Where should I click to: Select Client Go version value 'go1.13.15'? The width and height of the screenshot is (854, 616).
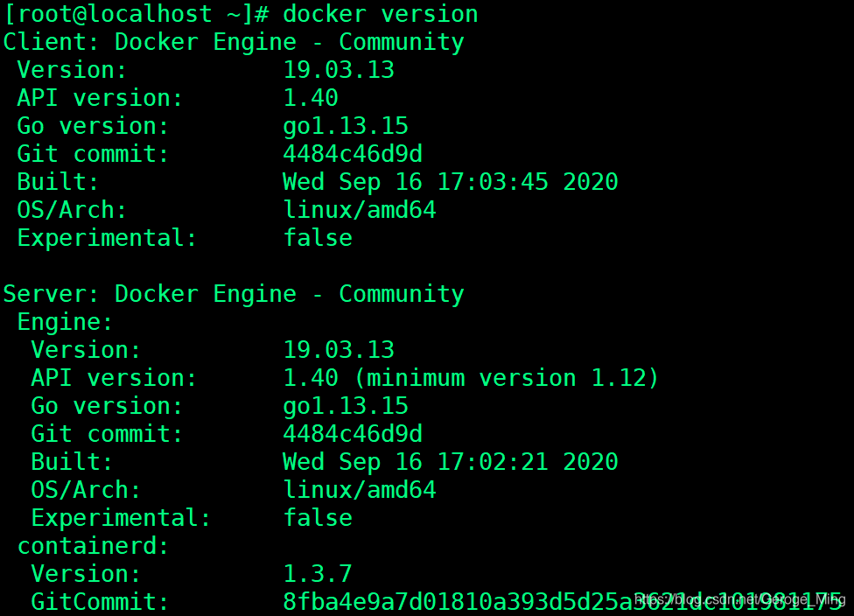coord(346,126)
